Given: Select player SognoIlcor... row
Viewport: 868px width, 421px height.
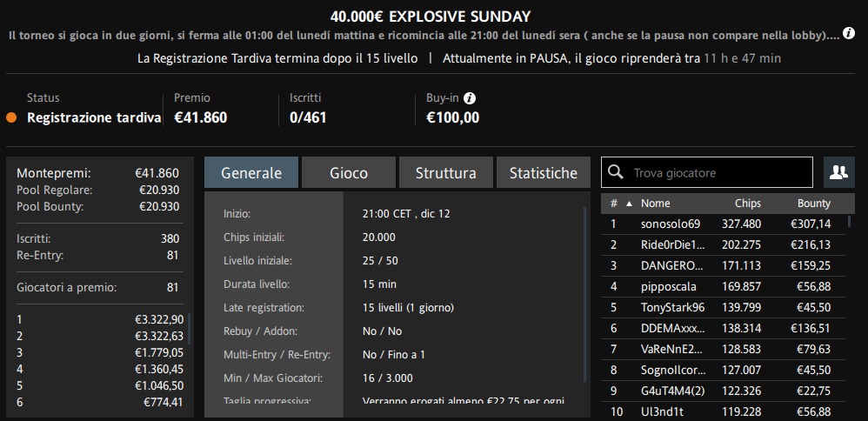Looking at the screenshot, I should pos(723,370).
